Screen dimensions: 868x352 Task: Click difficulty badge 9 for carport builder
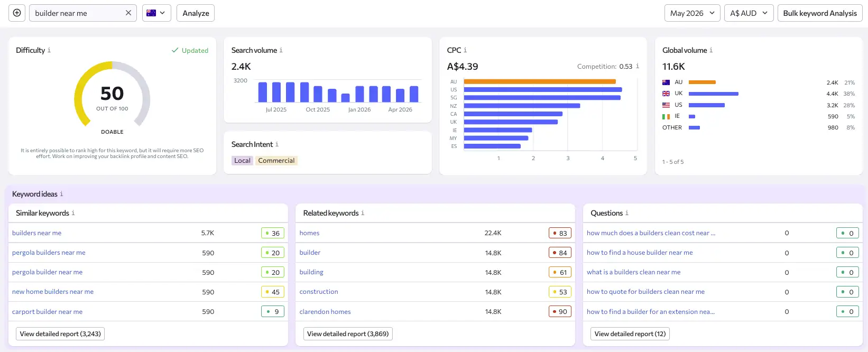tap(273, 312)
